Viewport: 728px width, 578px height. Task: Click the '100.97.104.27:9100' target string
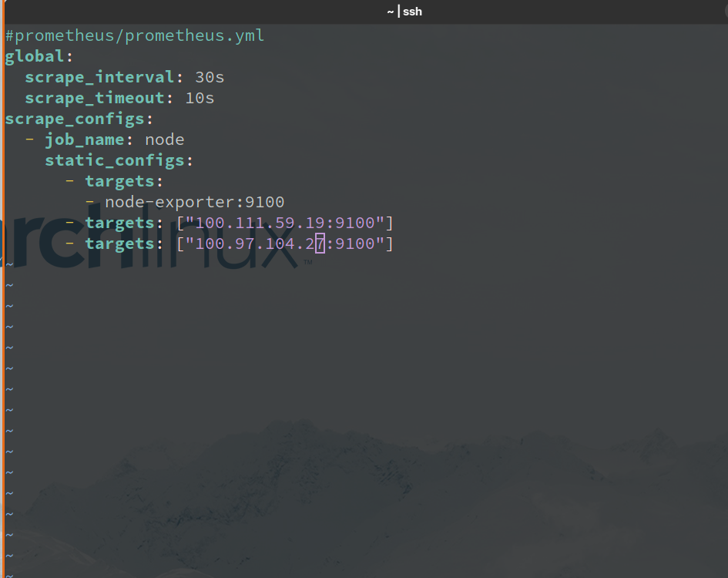pos(284,244)
